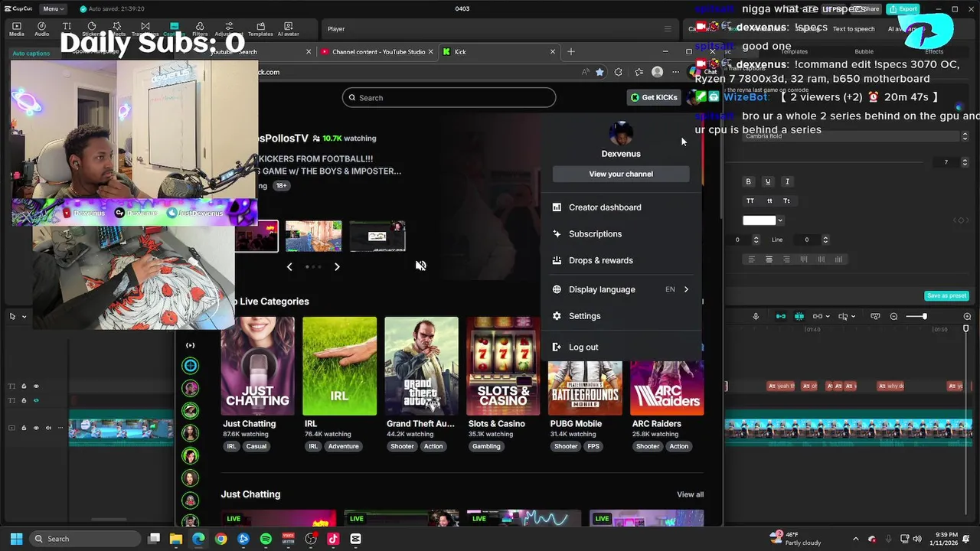Screen dimensions: 980x551
Task: Select Drops & rewards menu entry
Action: pyautogui.click(x=621, y=260)
